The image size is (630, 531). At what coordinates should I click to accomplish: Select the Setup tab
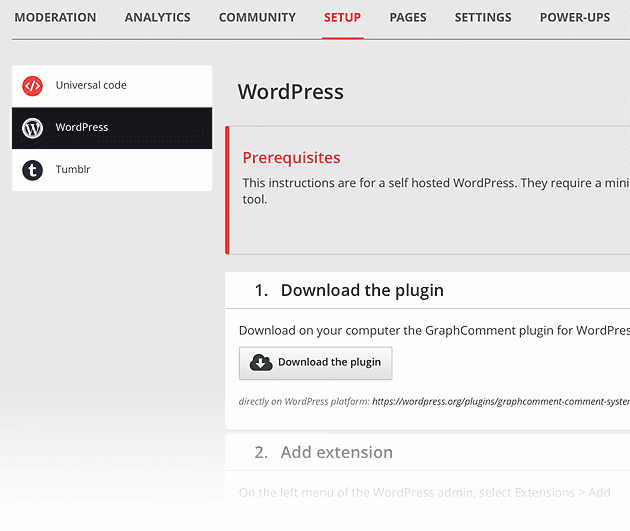(342, 17)
